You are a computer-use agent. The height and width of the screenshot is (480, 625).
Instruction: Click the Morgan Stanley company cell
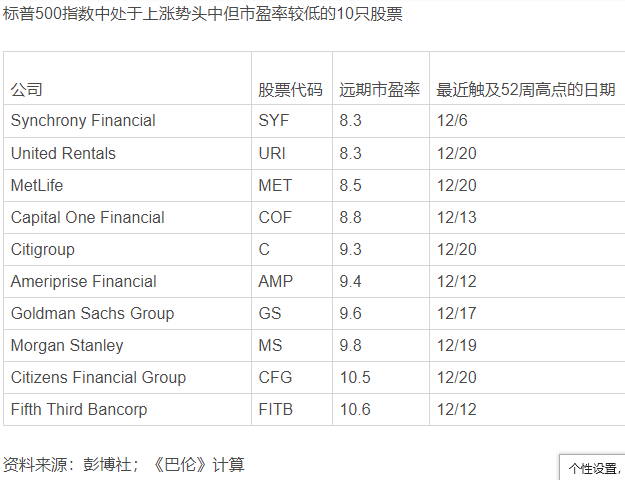pyautogui.click(x=67, y=345)
